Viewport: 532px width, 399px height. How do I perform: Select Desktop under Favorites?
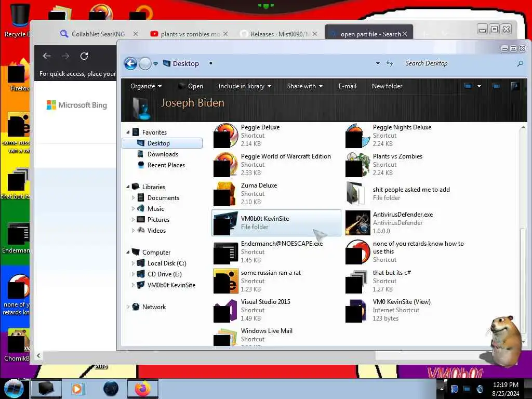click(x=162, y=143)
